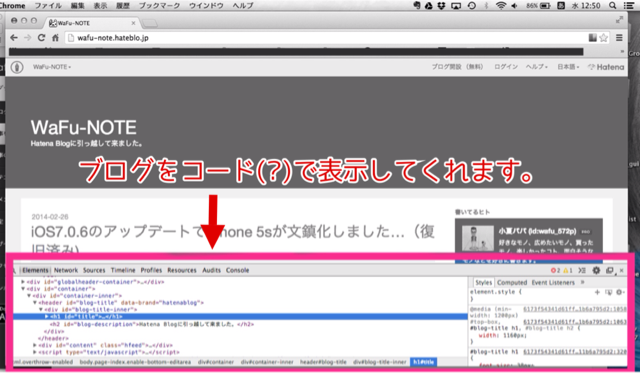Image resolution: width=640 pixels, height=373 pixels.
Task: Click the WaFu-NOTE blog title heading
Action: coord(84,128)
